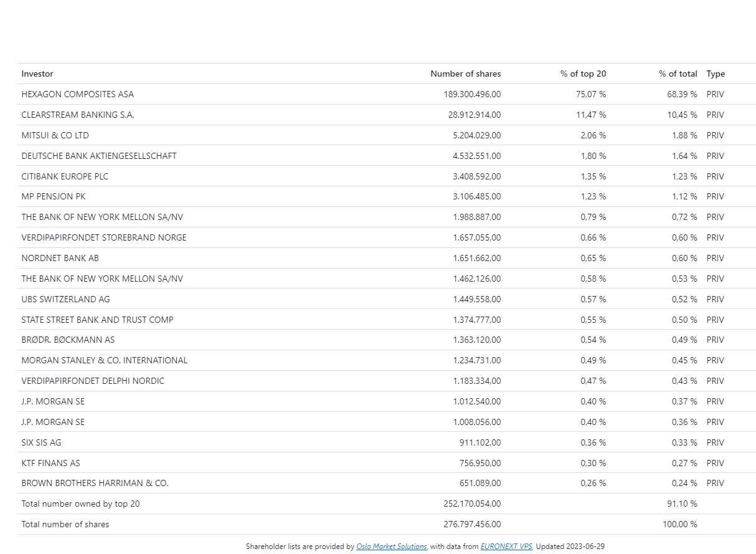Open the EURONEXT VPS link
Screen dimensions: 756x554
(x=506, y=547)
